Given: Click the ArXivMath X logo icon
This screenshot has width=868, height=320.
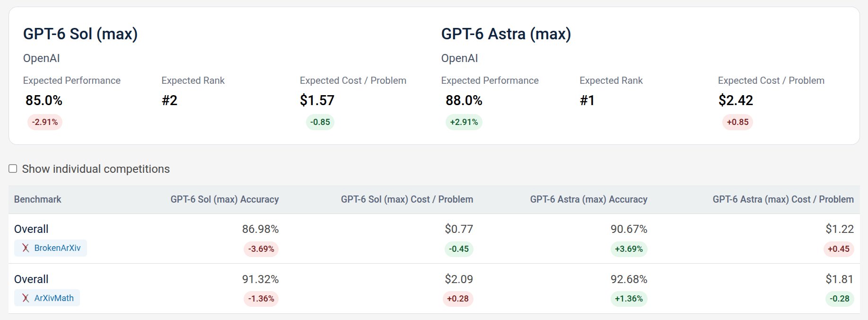Looking at the screenshot, I should pyautogui.click(x=26, y=298).
